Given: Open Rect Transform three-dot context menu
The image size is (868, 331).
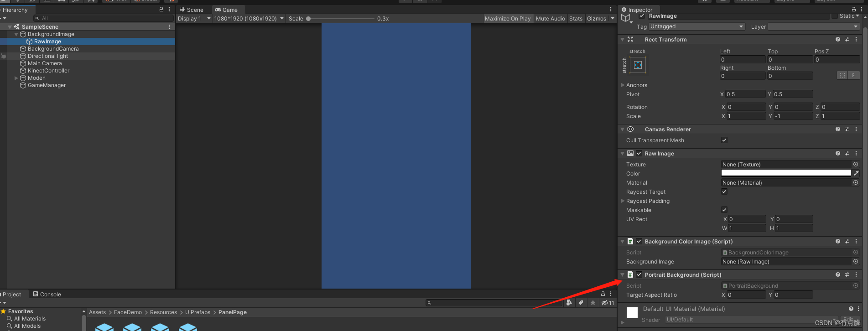Looking at the screenshot, I should (x=856, y=40).
